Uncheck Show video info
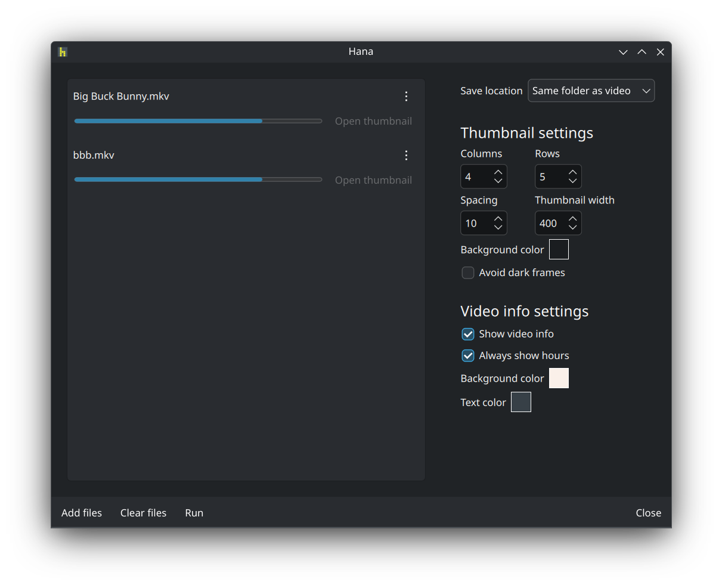Image resolution: width=722 pixels, height=588 pixels. coord(468,334)
